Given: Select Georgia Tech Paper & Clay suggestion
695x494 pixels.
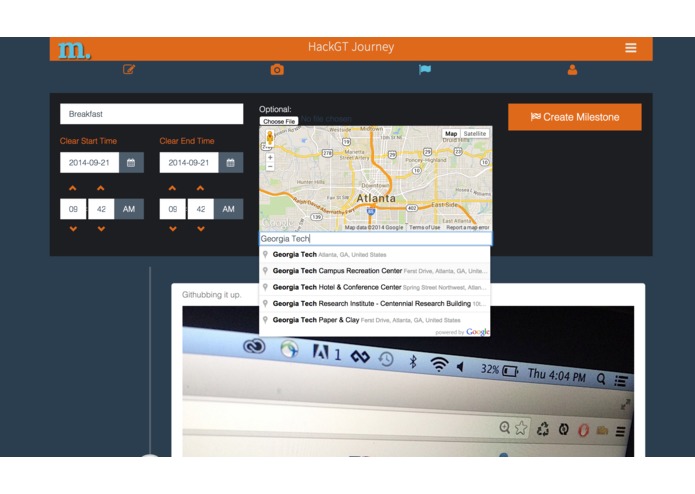Looking at the screenshot, I should point(375,320).
